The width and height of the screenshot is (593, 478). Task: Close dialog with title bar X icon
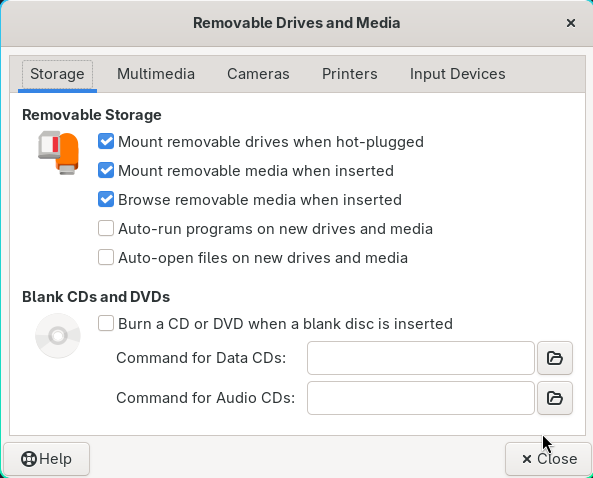coord(571,23)
